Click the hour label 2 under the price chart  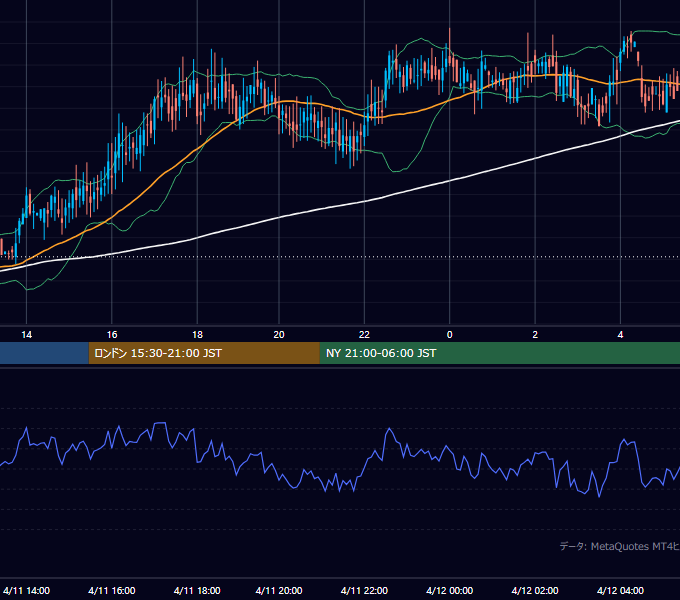[535, 335]
